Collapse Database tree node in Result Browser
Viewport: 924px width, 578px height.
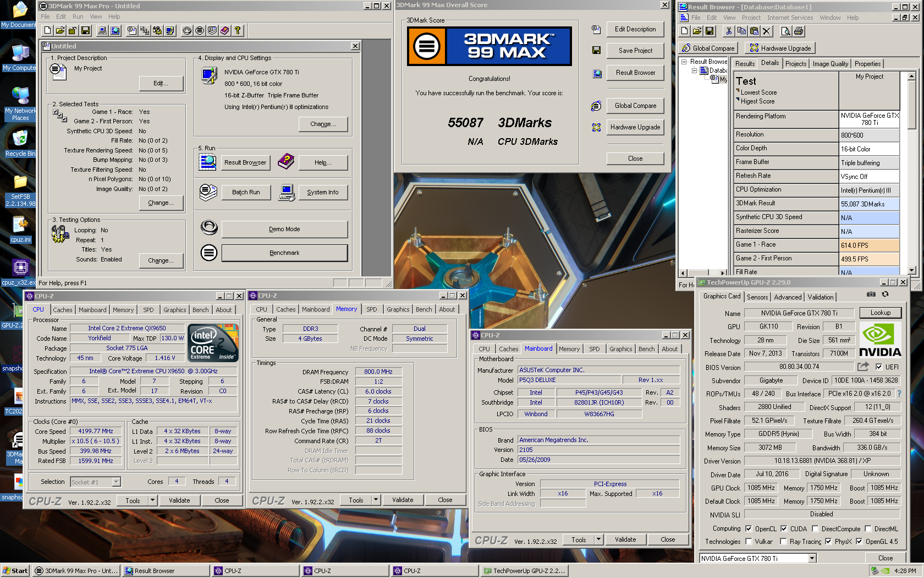694,70
